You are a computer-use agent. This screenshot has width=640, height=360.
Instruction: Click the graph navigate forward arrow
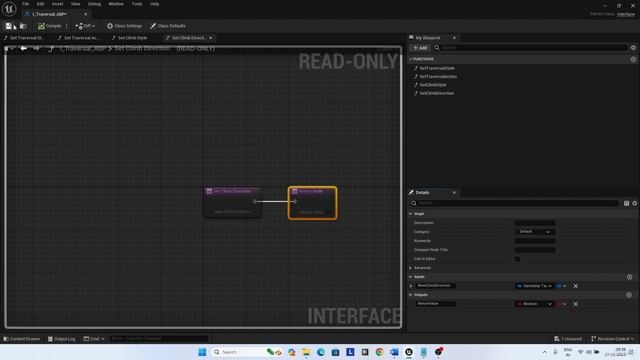click(36, 49)
